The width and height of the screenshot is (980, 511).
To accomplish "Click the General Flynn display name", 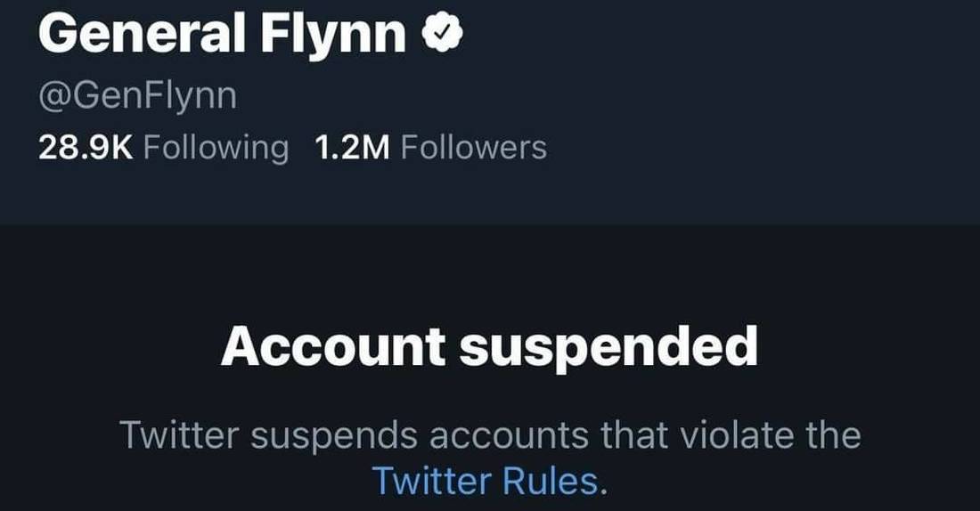I will tap(223, 34).
